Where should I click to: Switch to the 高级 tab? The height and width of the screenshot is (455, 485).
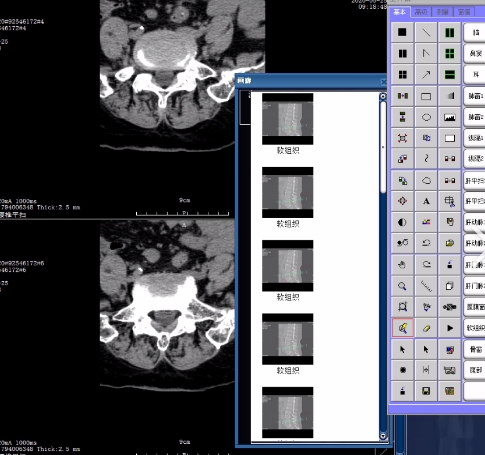[421, 12]
